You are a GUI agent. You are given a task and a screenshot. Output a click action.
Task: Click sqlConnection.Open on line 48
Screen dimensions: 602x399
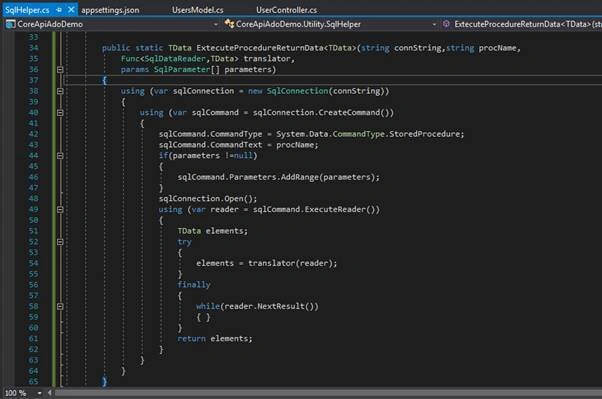click(201, 199)
